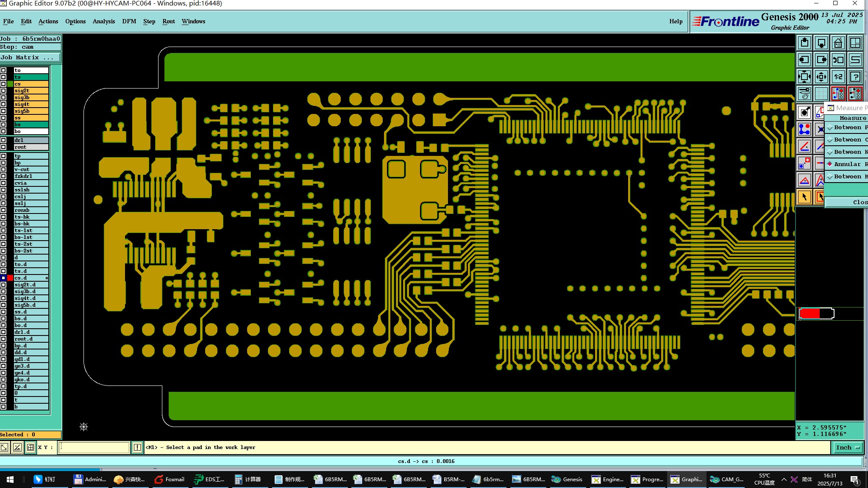This screenshot has width=868, height=488.
Task: Click the pan left arrow icon
Action: [x=804, y=60]
